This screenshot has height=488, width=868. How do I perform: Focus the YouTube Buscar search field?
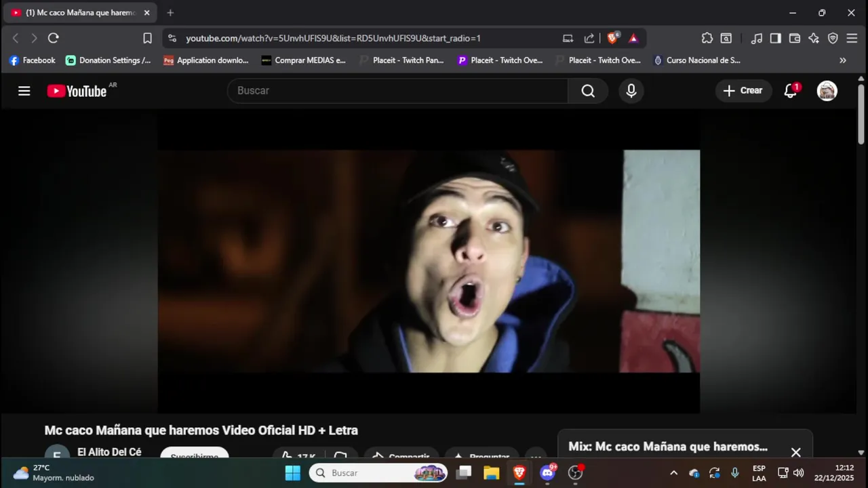tap(398, 91)
